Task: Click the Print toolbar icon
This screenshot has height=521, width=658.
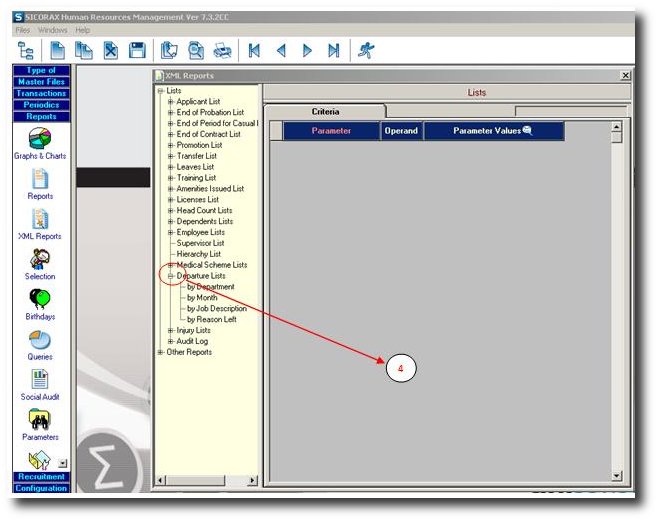Action: (223, 50)
